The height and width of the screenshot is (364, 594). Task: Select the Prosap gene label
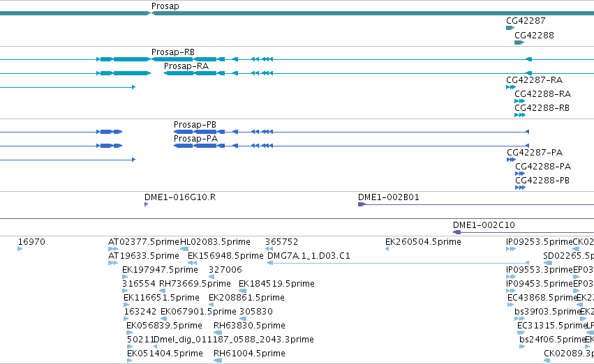(165, 6)
